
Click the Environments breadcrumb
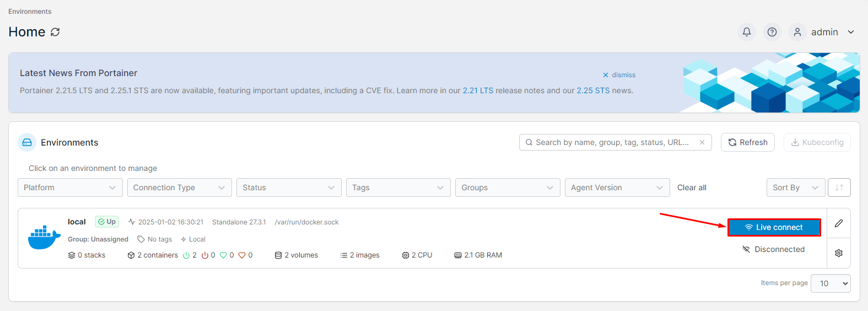click(30, 12)
